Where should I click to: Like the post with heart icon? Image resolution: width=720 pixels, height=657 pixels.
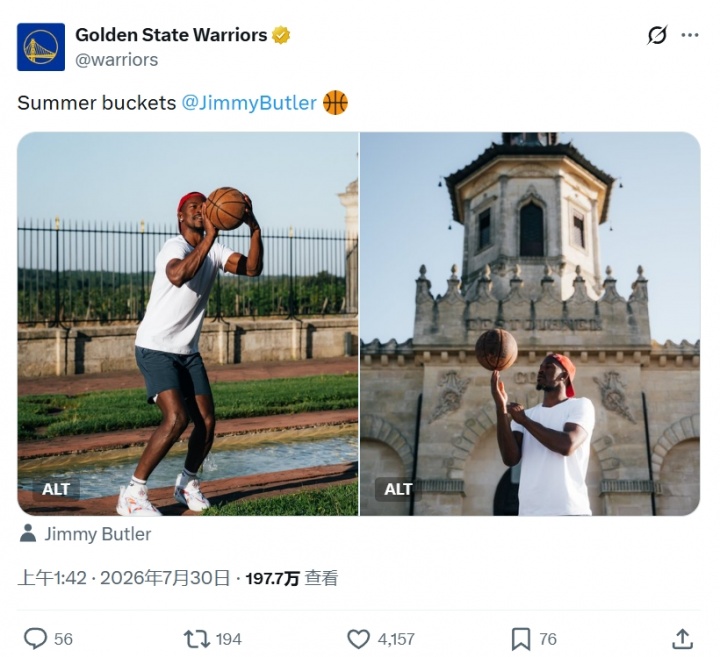[358, 639]
